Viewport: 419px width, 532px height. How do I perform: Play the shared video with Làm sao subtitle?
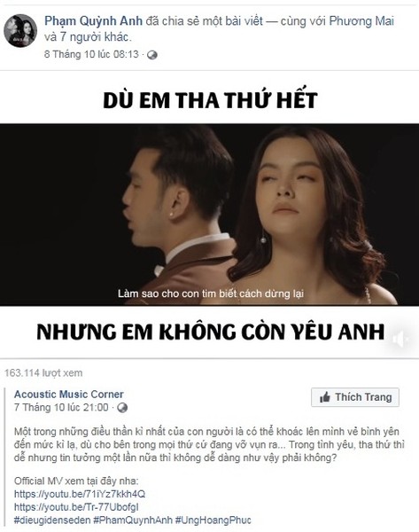[x=209, y=215]
